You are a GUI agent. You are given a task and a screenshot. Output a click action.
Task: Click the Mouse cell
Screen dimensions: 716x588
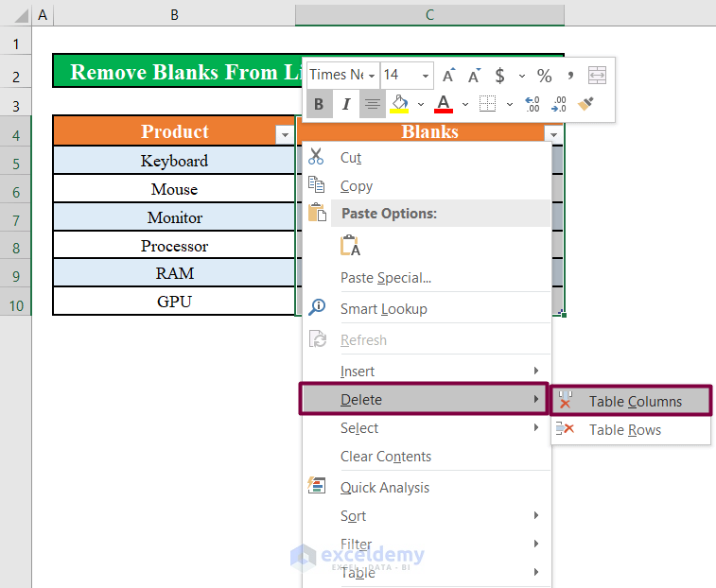tap(174, 188)
